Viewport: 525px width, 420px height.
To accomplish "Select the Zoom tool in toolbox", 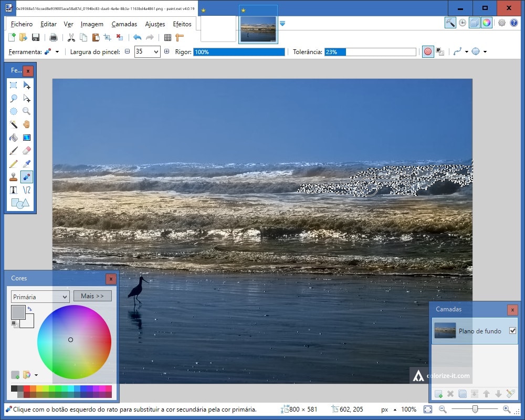I will (27, 111).
